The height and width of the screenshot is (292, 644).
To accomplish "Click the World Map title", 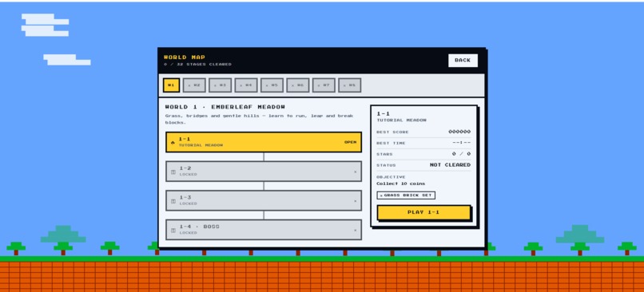I will pos(185,57).
